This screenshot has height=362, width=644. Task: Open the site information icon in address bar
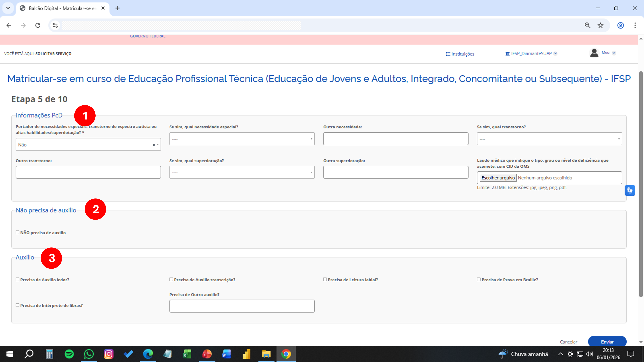coord(55,25)
